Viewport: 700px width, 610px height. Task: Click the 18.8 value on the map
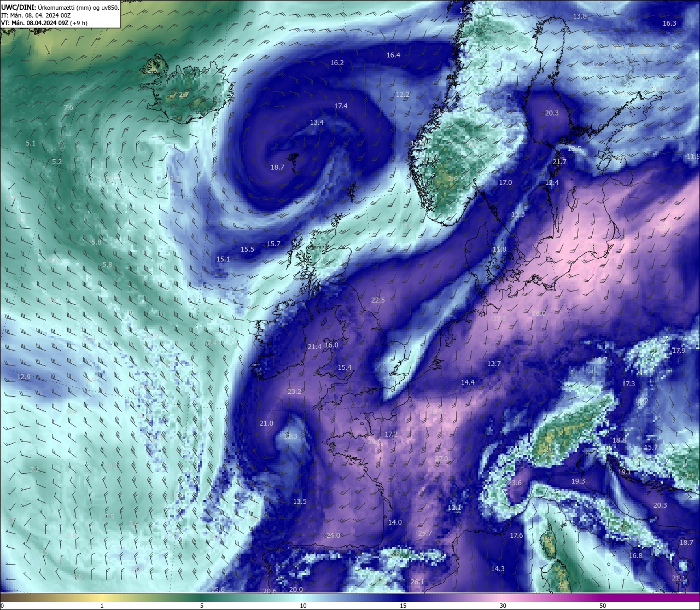(619, 440)
